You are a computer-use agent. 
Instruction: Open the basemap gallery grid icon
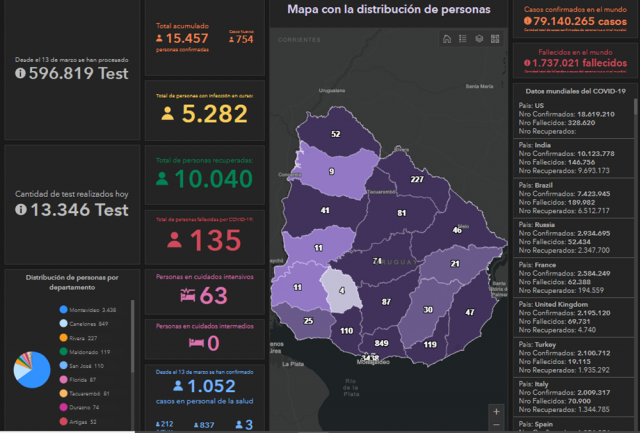496,39
